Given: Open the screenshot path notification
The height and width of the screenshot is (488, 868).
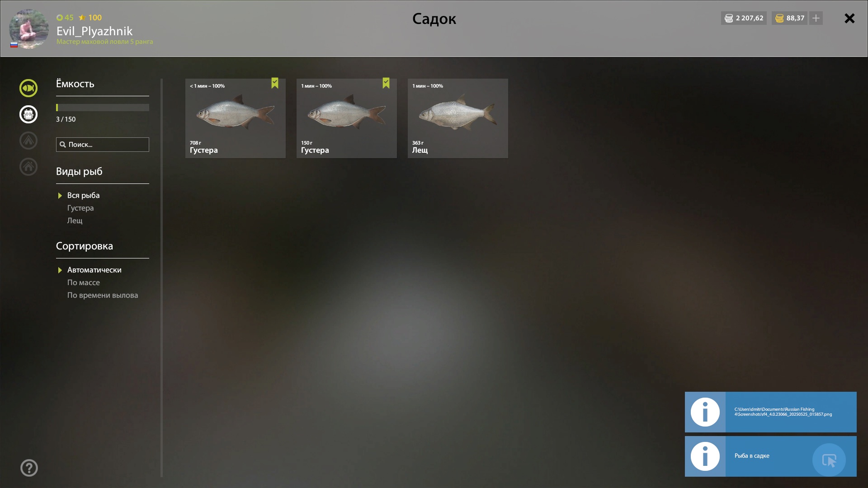Looking at the screenshot, I should pyautogui.click(x=771, y=412).
